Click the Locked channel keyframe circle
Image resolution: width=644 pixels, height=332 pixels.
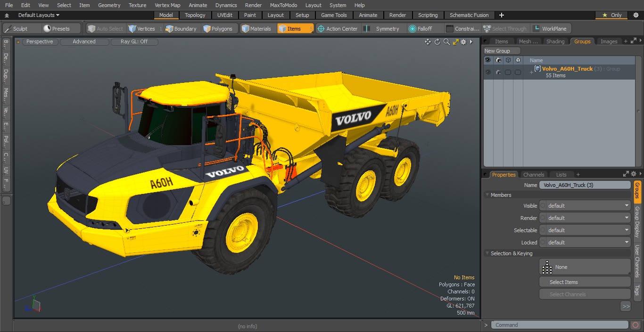tap(543, 243)
